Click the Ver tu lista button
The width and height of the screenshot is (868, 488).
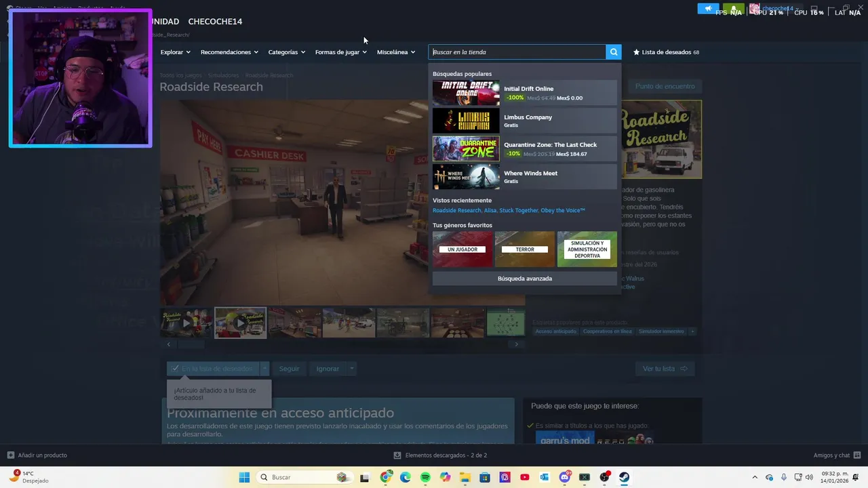pos(665,369)
